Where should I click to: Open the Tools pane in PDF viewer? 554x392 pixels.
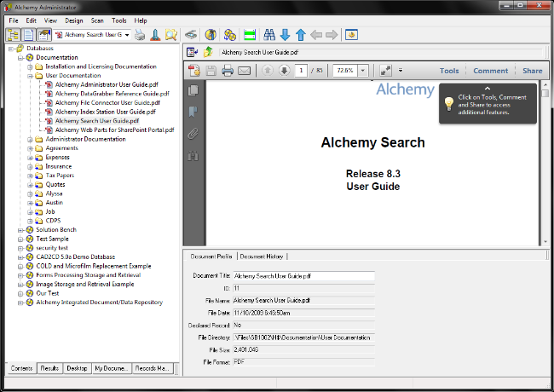coord(449,71)
